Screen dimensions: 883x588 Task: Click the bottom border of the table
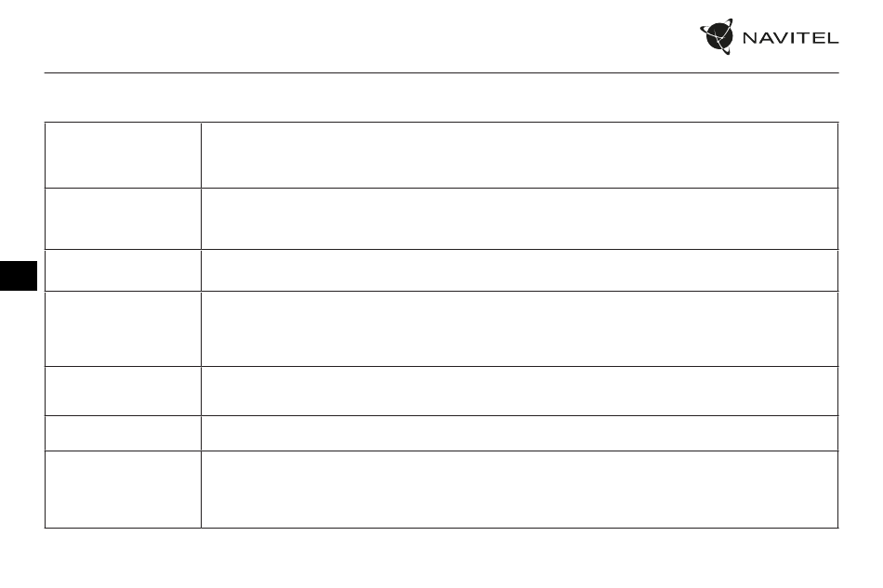click(x=441, y=528)
